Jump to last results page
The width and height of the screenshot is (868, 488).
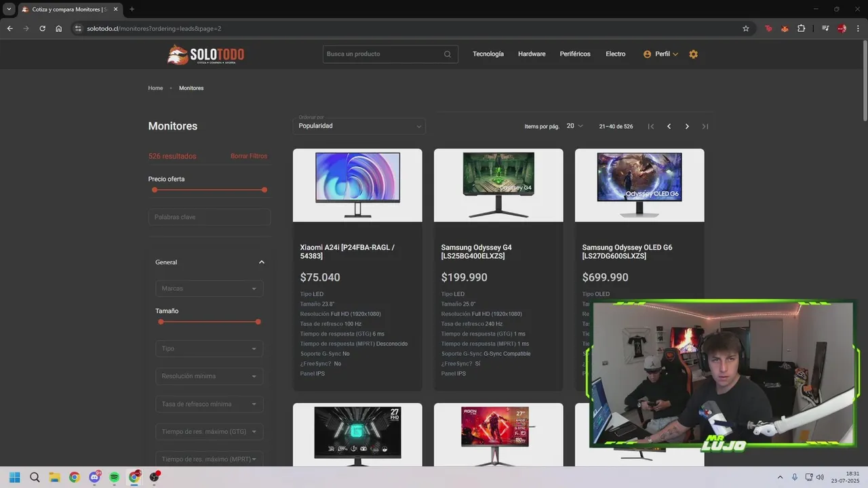click(705, 127)
